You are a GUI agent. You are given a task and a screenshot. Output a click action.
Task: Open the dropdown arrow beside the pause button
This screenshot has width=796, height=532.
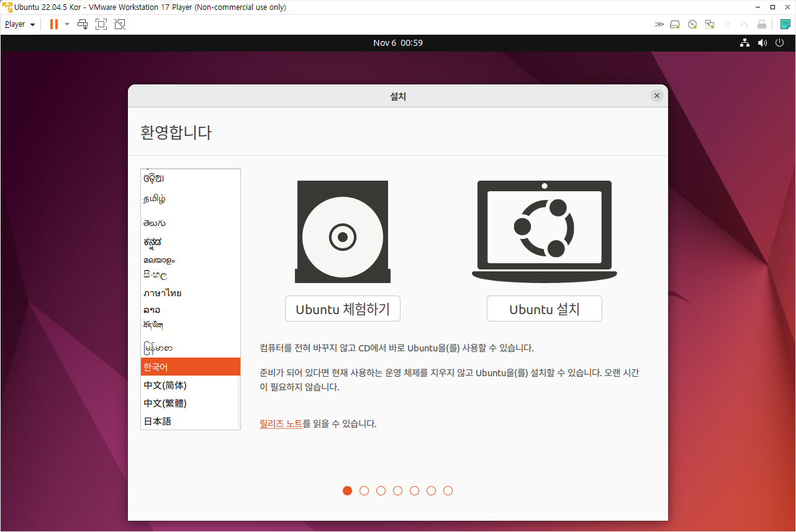click(x=67, y=24)
